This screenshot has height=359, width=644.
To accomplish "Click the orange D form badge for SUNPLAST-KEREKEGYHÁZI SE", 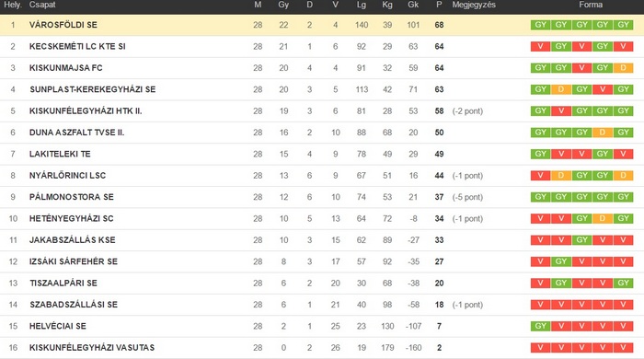I will click(x=561, y=89).
